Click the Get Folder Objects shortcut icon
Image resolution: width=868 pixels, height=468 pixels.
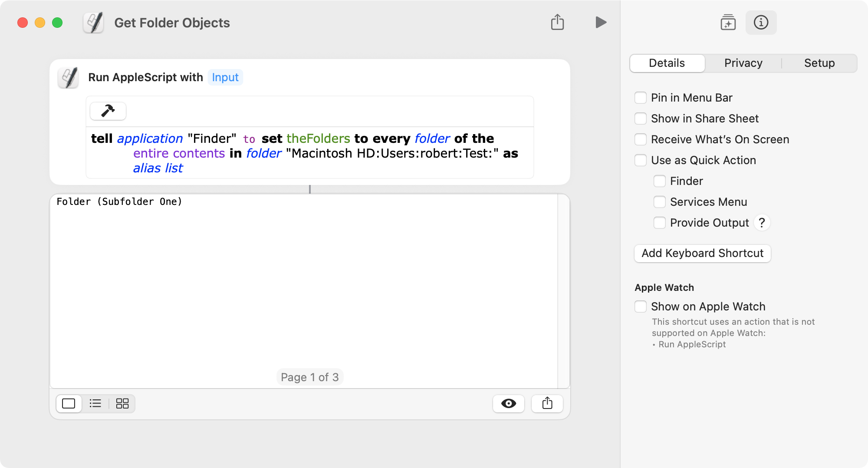click(93, 23)
